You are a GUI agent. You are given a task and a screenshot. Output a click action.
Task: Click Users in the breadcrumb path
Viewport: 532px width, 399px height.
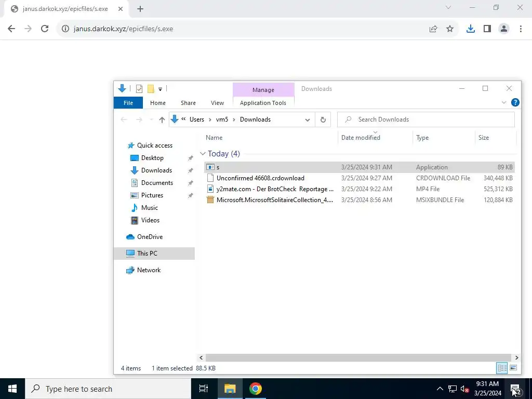coord(197,119)
